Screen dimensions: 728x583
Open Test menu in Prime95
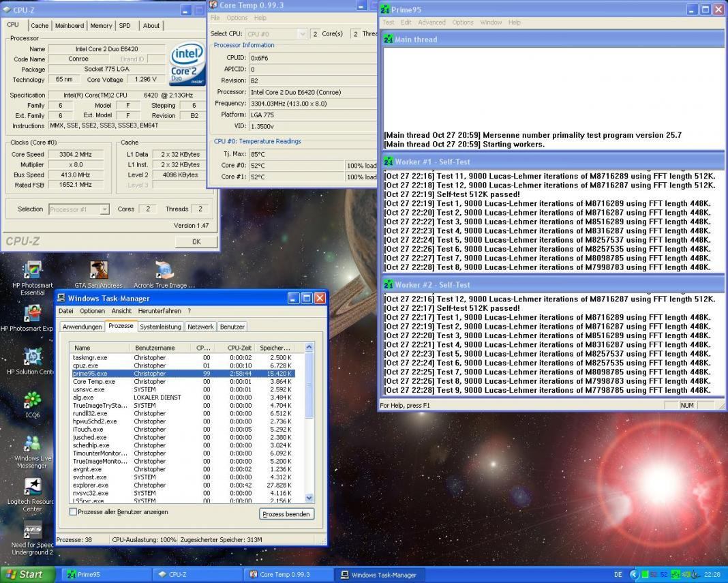pyautogui.click(x=388, y=23)
